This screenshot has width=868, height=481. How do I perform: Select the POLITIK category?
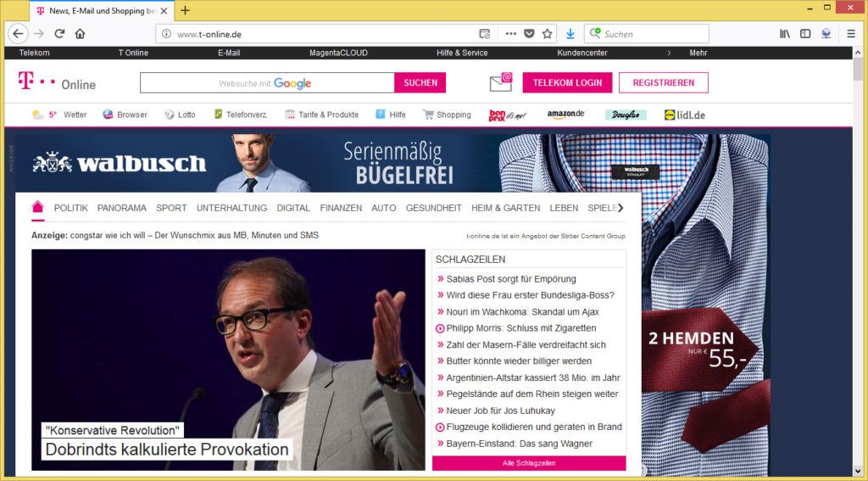pyautogui.click(x=71, y=208)
